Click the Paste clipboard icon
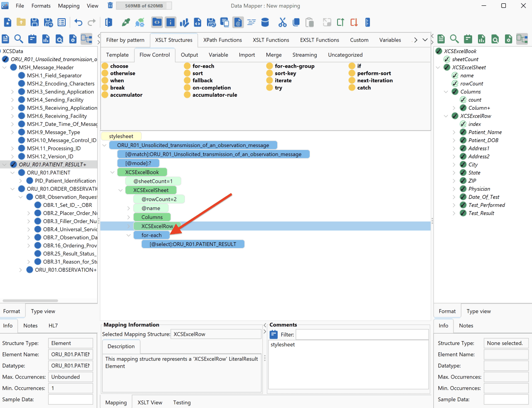 310,22
